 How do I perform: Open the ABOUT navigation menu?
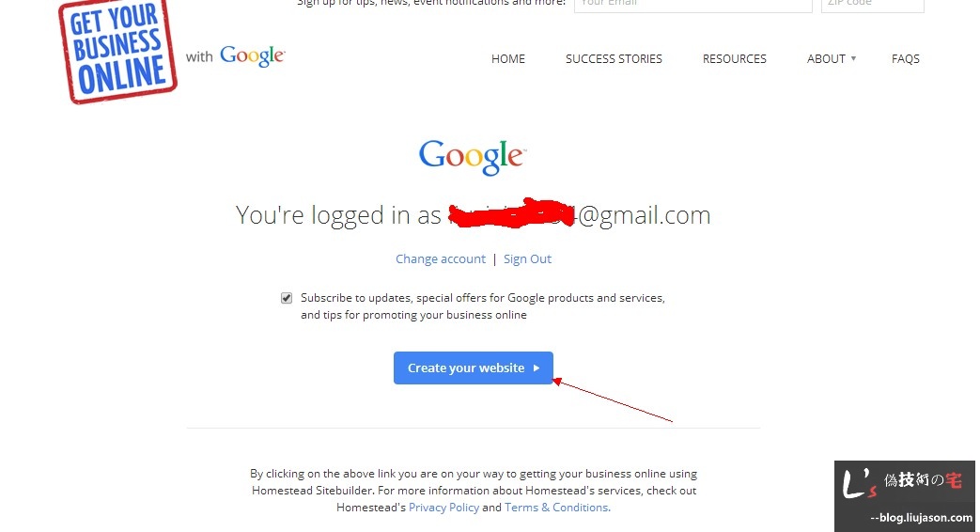point(826,59)
